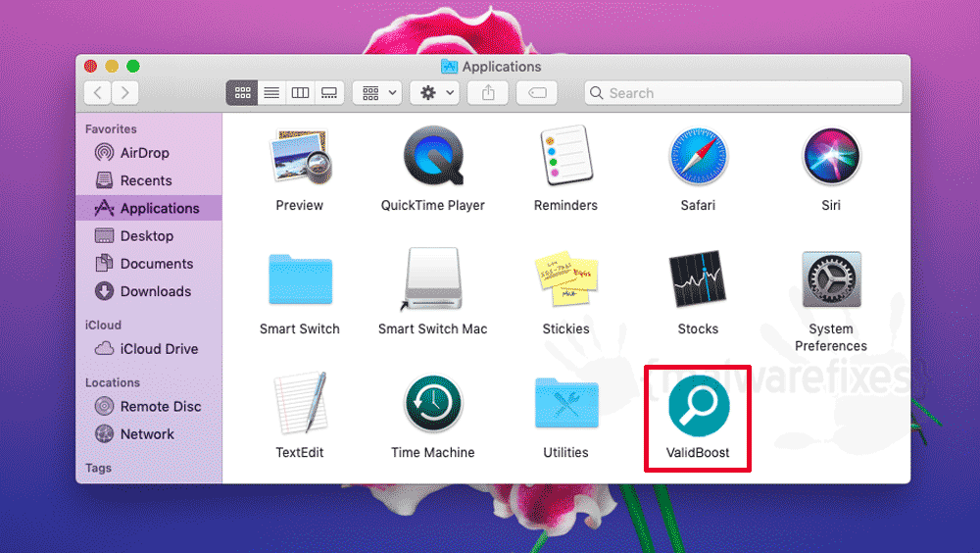The height and width of the screenshot is (553, 980).
Task: Open the Smart Switch folder icon
Action: pos(300,279)
